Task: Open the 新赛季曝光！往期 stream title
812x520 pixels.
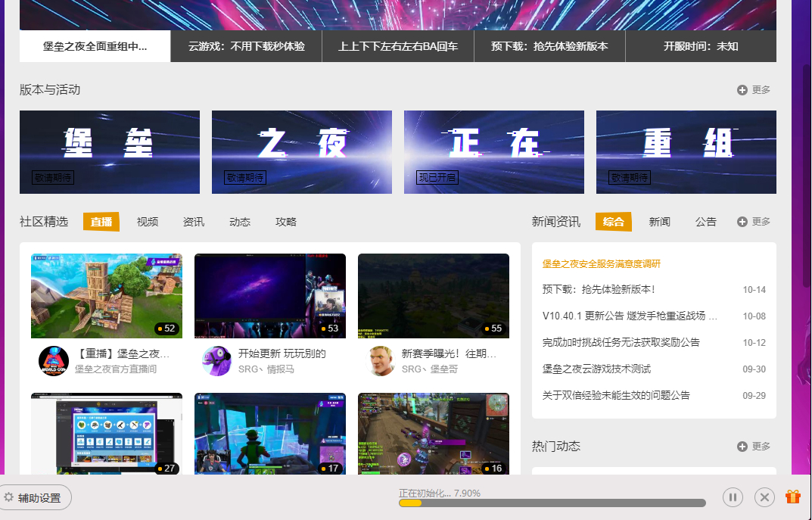Action: pyautogui.click(x=449, y=353)
